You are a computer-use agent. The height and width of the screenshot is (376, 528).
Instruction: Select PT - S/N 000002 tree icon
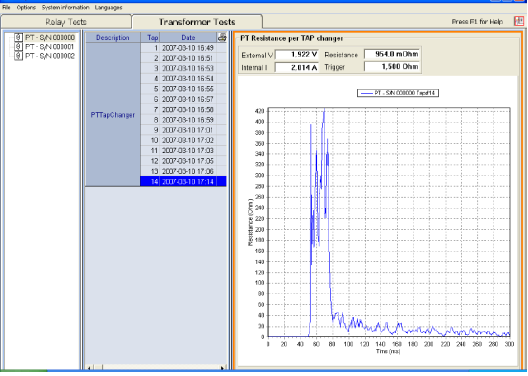[19, 56]
